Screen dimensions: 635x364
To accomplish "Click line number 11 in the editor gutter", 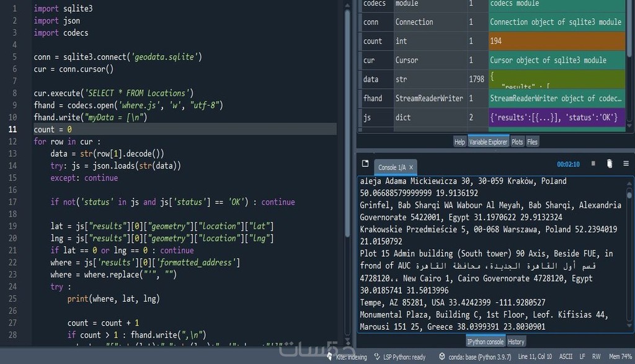I will [12, 129].
